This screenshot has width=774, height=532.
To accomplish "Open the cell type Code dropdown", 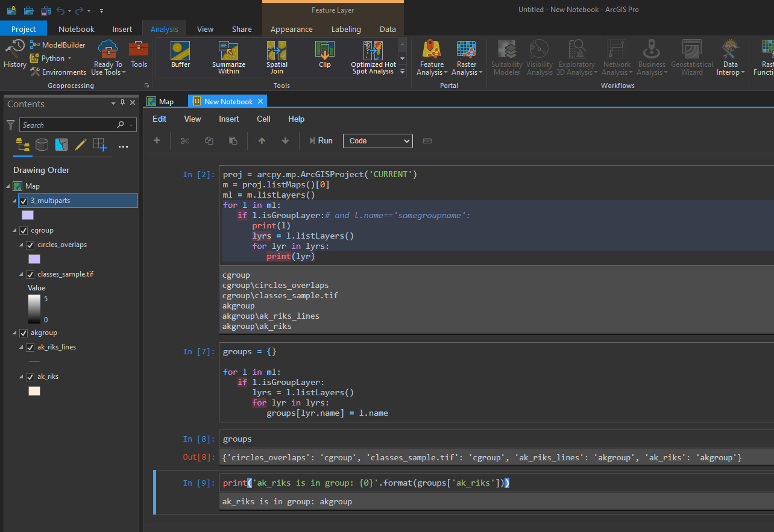I will (x=377, y=140).
